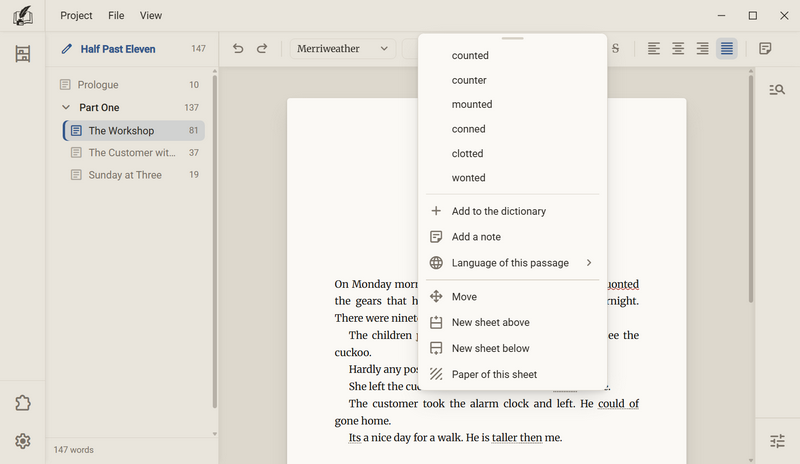The width and height of the screenshot is (800, 464).
Task: Click the underlined phrase "could of"
Action: click(618, 403)
